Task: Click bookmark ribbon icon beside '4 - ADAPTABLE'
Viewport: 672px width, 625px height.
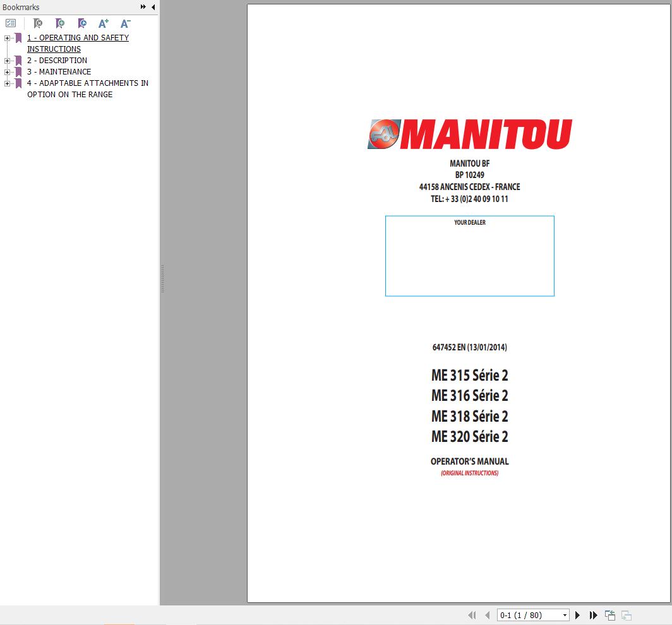Action: (x=18, y=83)
